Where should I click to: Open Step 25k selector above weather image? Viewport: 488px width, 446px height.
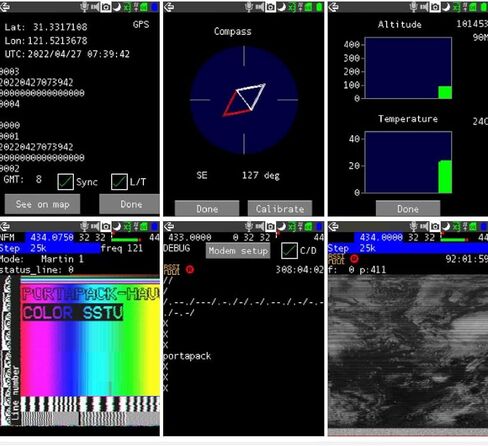[x=408, y=248]
